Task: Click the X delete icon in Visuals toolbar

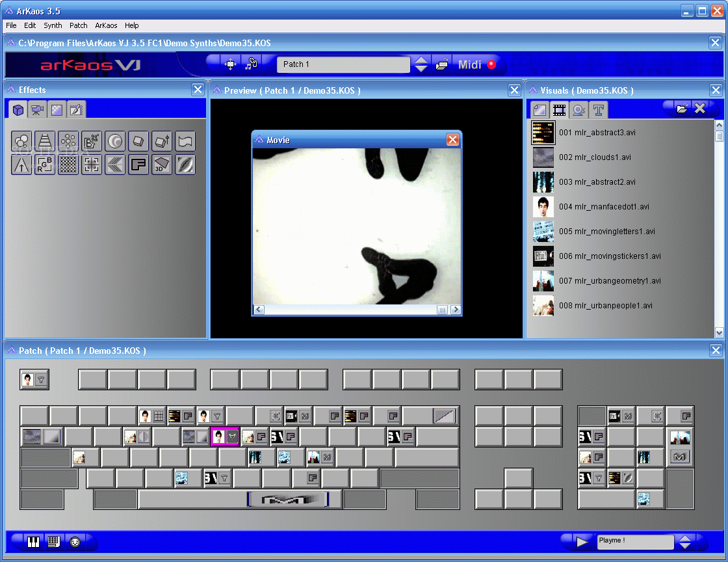Action: [700, 109]
